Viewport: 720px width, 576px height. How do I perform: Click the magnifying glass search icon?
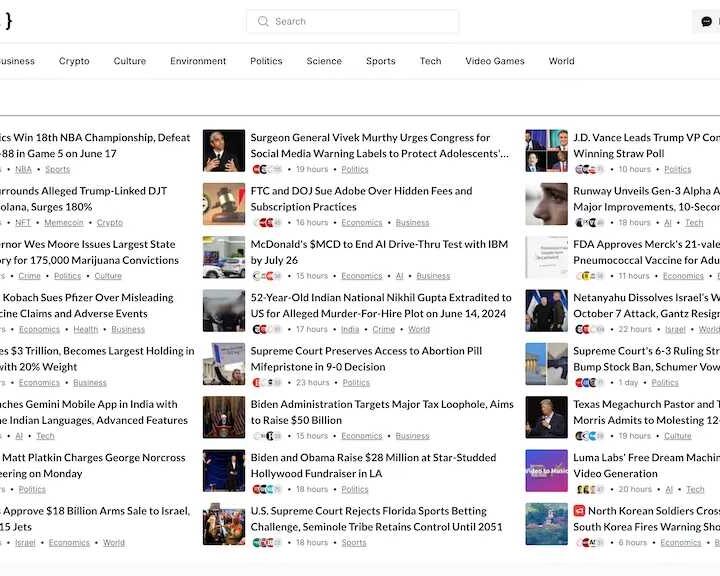point(264,21)
